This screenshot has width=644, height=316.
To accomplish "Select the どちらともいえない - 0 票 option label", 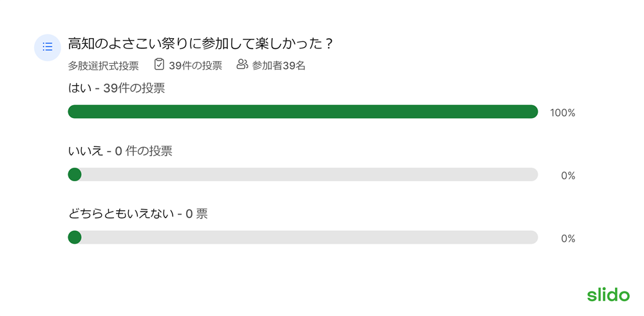I will coord(138,214).
